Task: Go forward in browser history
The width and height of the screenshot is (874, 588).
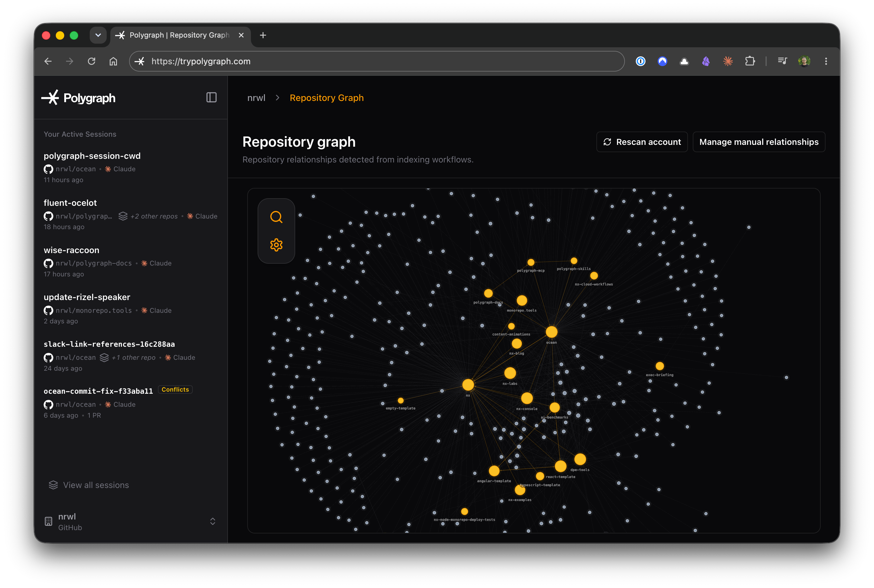Action: [x=70, y=61]
